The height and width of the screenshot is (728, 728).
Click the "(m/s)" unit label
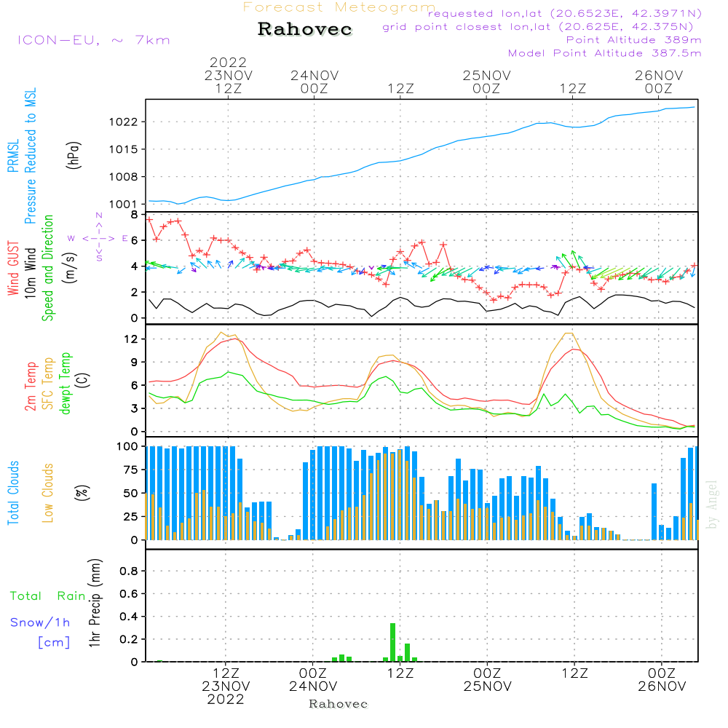(x=70, y=268)
